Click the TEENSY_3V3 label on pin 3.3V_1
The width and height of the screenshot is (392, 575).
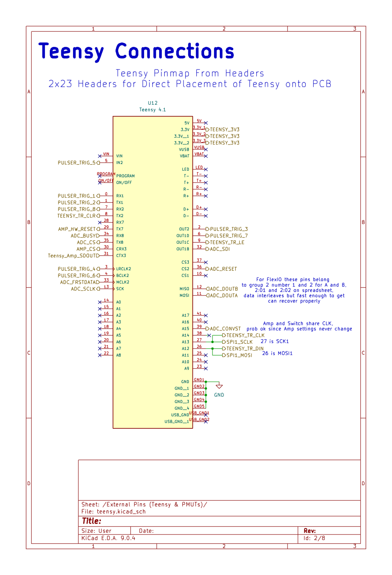223,130
